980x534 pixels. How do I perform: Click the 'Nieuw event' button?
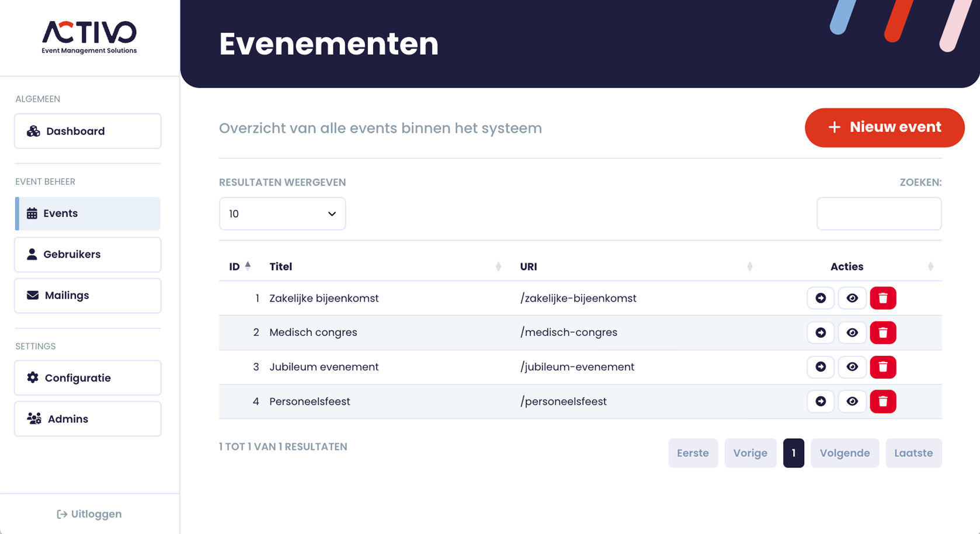884,127
